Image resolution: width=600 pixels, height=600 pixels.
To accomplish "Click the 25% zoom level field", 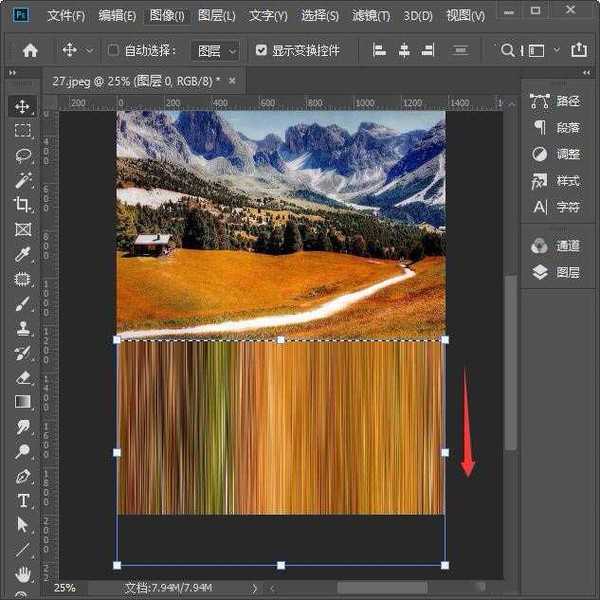I will [64, 588].
